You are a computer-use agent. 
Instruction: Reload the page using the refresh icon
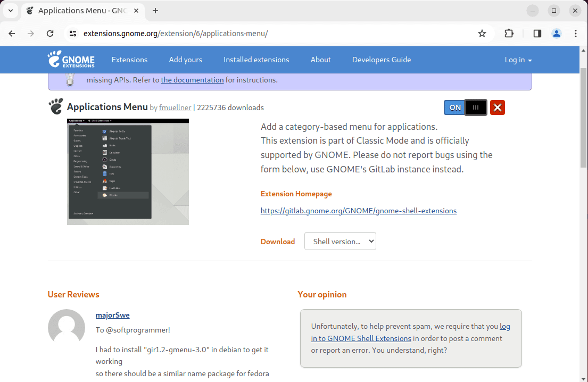50,33
